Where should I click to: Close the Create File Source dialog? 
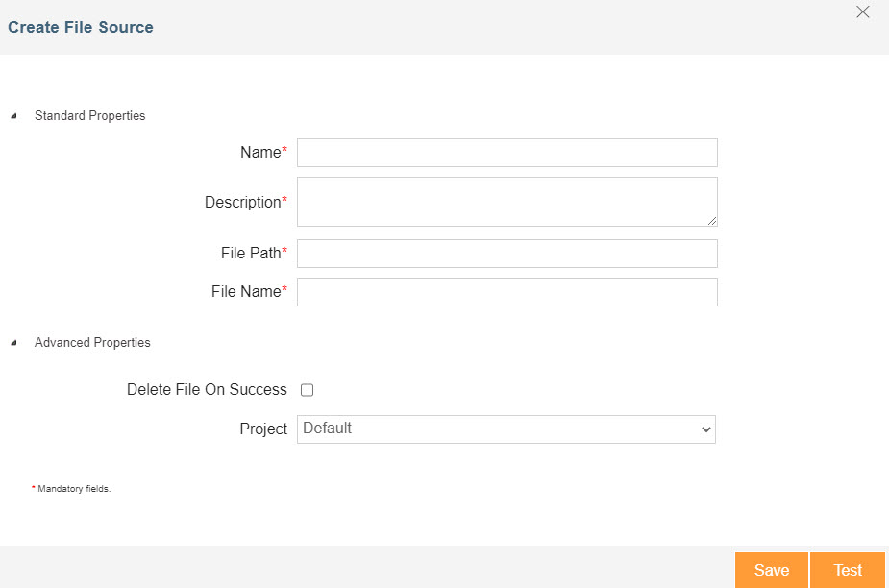point(862,12)
